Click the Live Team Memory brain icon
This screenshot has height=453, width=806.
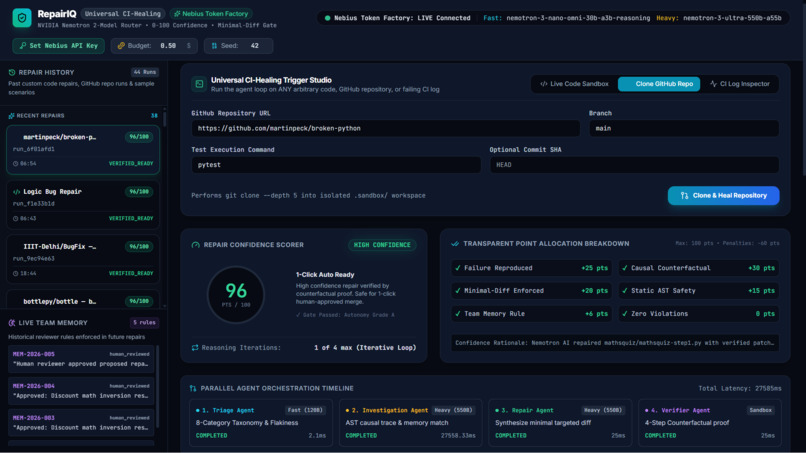pos(12,323)
